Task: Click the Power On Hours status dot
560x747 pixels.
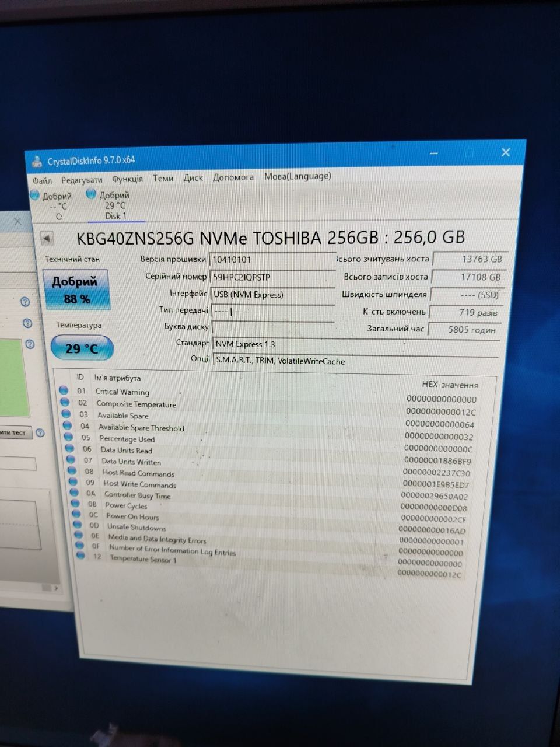Action: coord(76,514)
